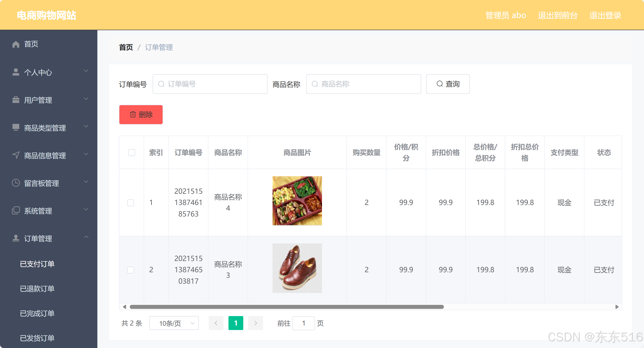This screenshot has height=348, width=644.
Task: Check the checkbox for order row 2
Action: [130, 270]
